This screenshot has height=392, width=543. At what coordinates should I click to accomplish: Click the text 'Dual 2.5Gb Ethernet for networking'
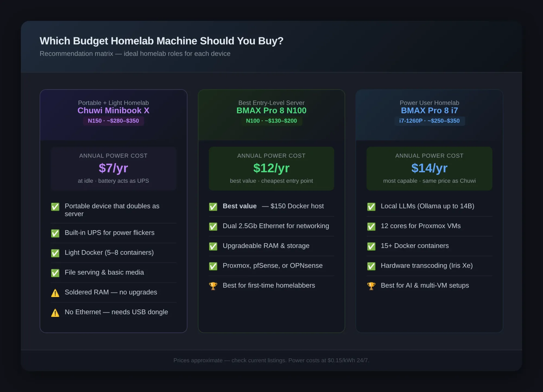pyautogui.click(x=276, y=226)
